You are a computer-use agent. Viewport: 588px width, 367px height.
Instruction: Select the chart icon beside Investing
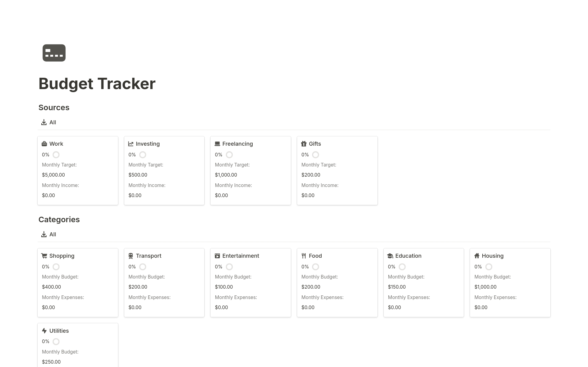coord(131,144)
